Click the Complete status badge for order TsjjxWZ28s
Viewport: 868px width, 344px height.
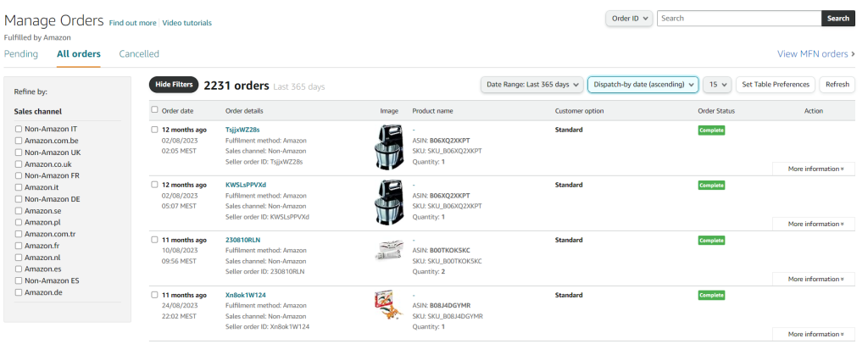[711, 130]
